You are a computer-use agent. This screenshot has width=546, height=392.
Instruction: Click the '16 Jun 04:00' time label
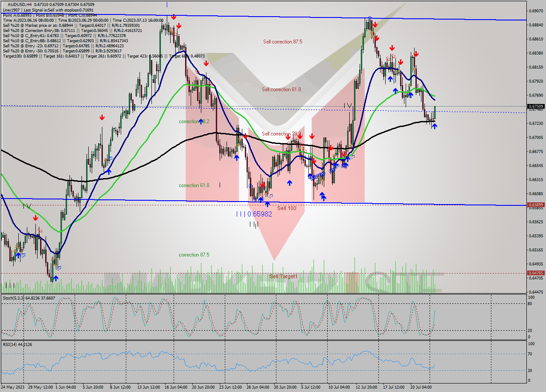[x=175, y=387]
